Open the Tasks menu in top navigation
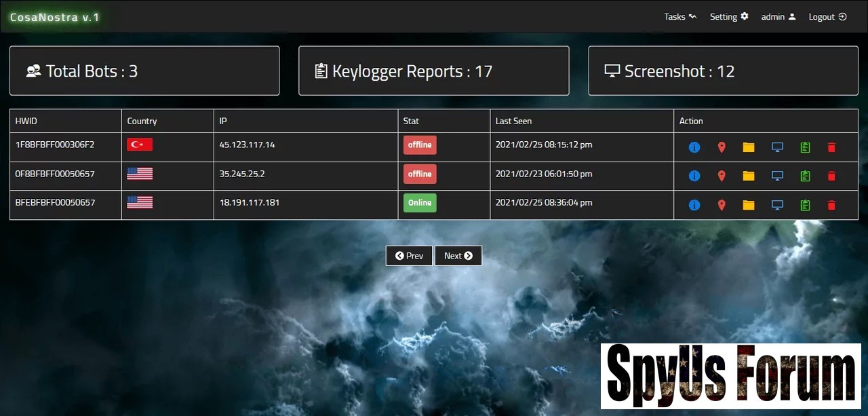 pyautogui.click(x=679, y=17)
